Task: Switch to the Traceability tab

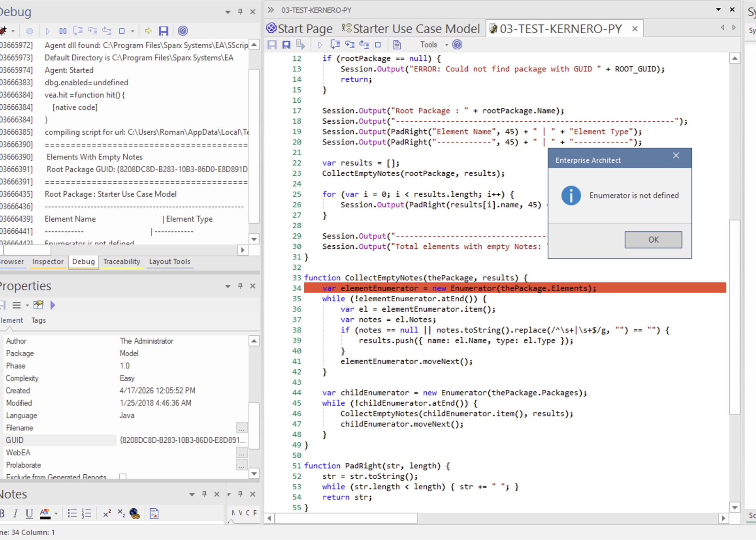Action: click(121, 262)
